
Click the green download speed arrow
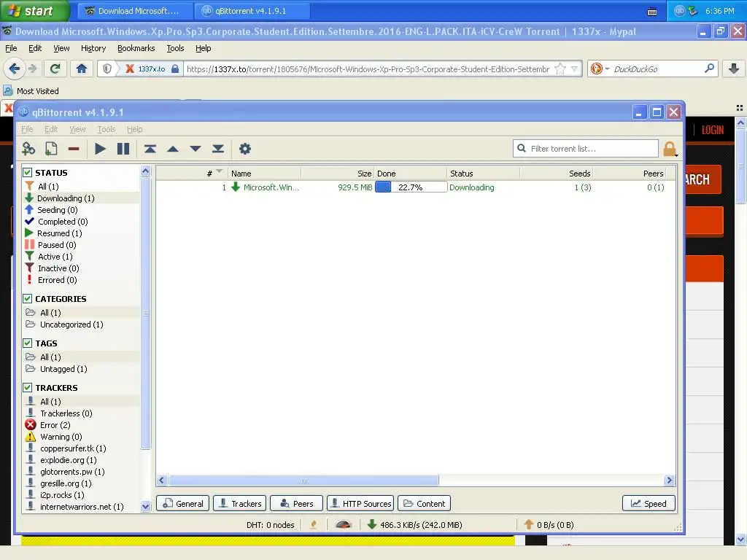372,525
